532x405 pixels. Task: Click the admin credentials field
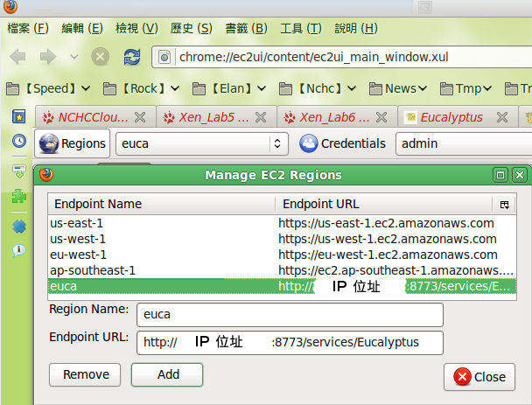tap(464, 143)
